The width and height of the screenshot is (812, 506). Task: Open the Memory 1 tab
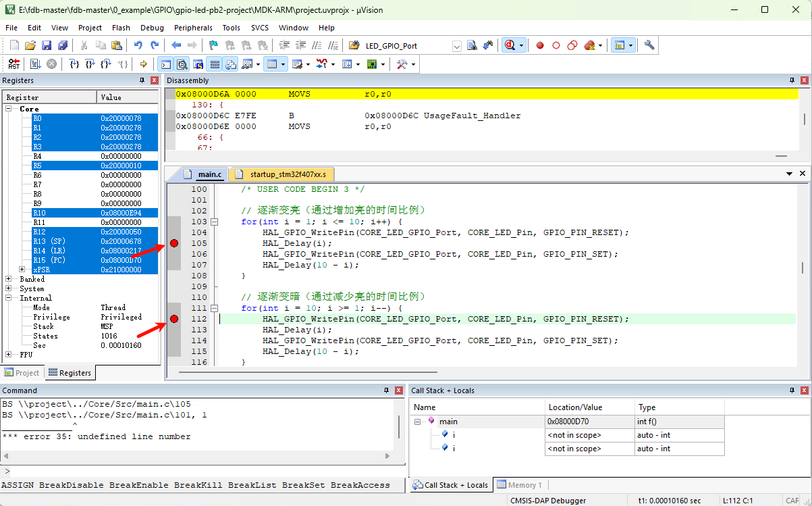coord(520,485)
